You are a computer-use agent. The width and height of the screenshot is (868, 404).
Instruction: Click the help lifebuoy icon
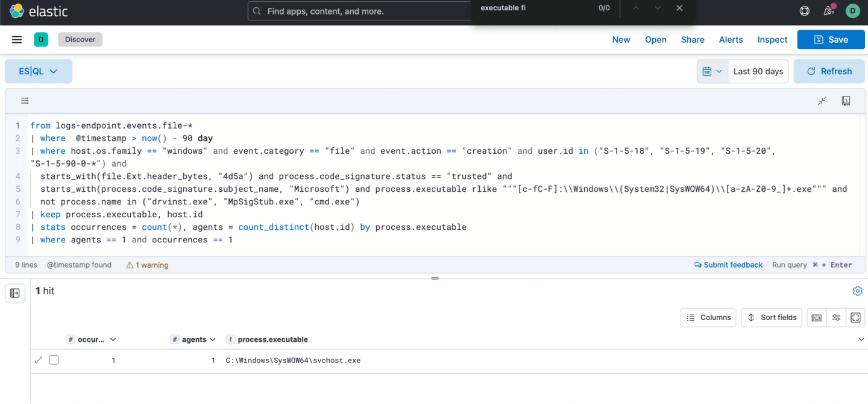(x=804, y=11)
